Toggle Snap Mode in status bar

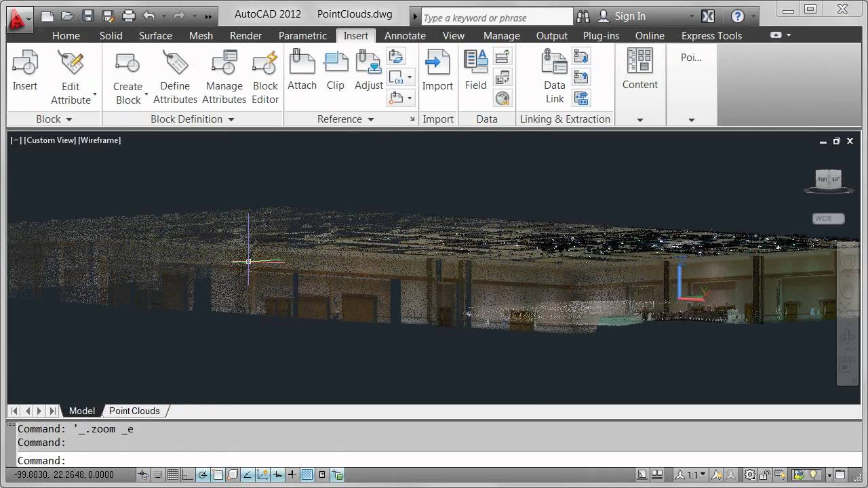tap(158, 474)
